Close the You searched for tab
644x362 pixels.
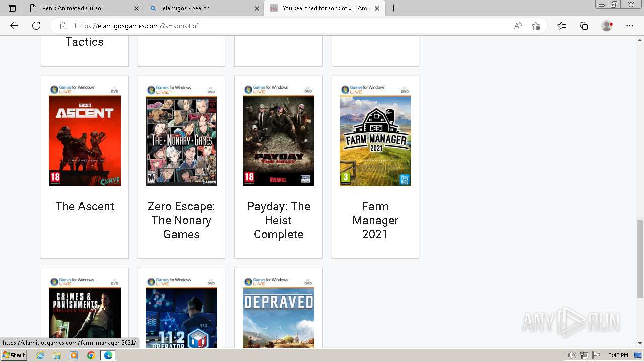[x=377, y=8]
